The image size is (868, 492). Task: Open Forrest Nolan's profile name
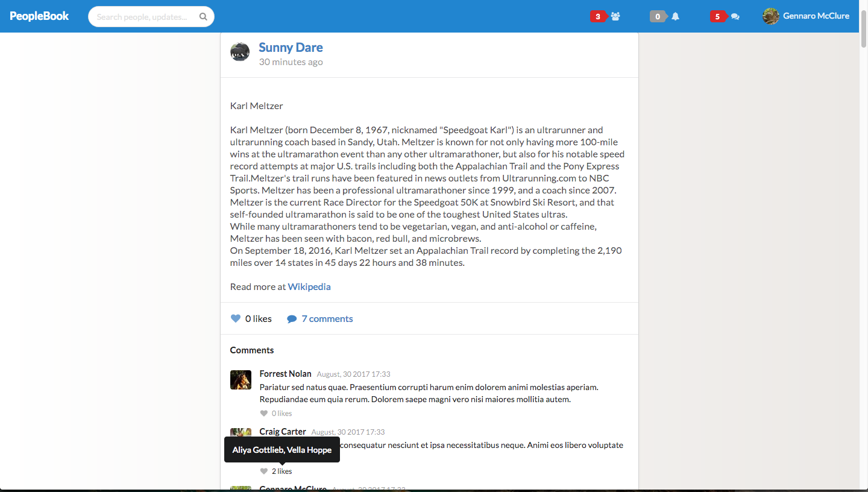286,374
